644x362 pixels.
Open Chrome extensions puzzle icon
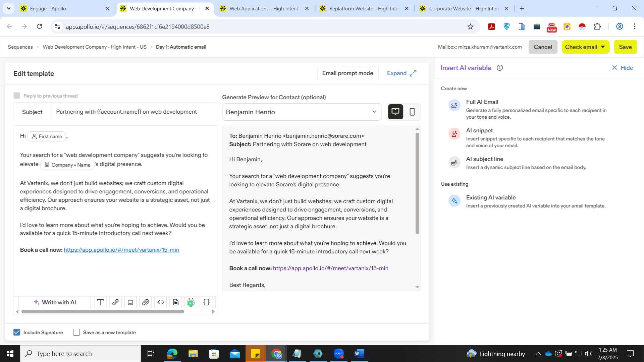[x=597, y=27]
